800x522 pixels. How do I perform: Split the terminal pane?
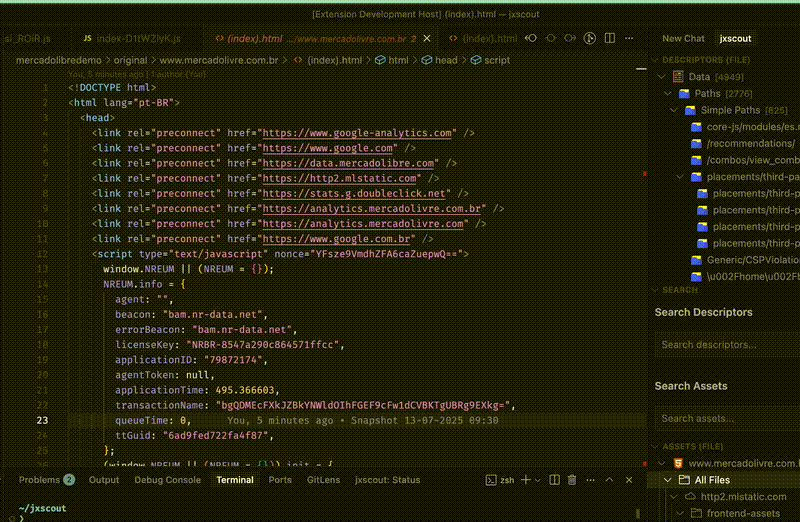click(x=555, y=480)
